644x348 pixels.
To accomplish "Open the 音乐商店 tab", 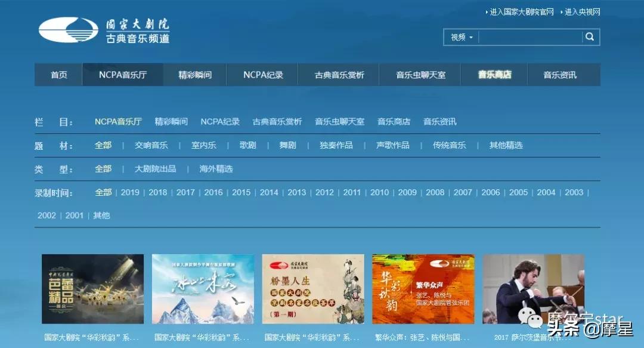I will tap(494, 75).
